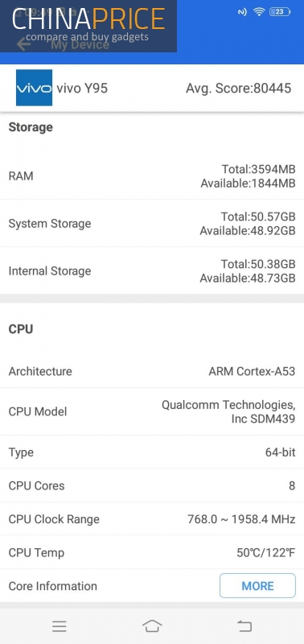304x644 pixels.
Task: Tap the CPU Model row
Action: click(152, 411)
